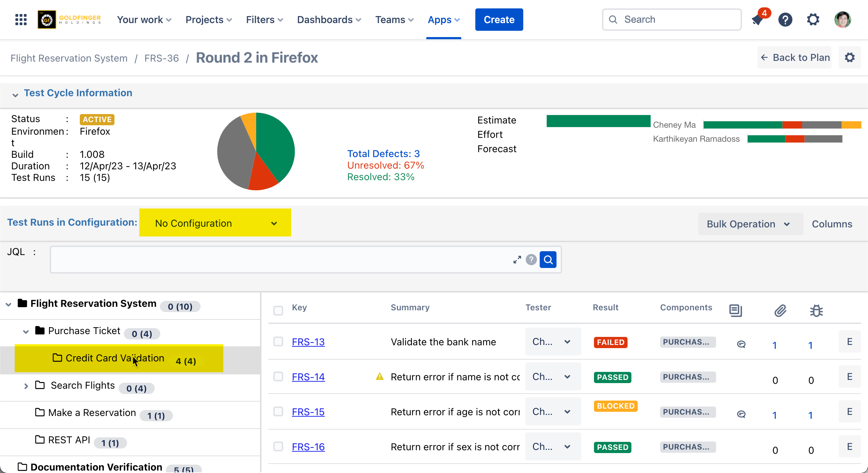Open the notifications bell icon
Image resolution: width=868 pixels, height=473 pixels.
tap(758, 20)
